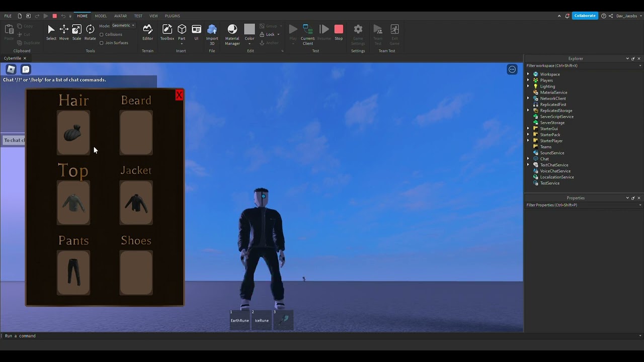
Task: Switch to the VIEW tab
Action: click(x=153, y=16)
